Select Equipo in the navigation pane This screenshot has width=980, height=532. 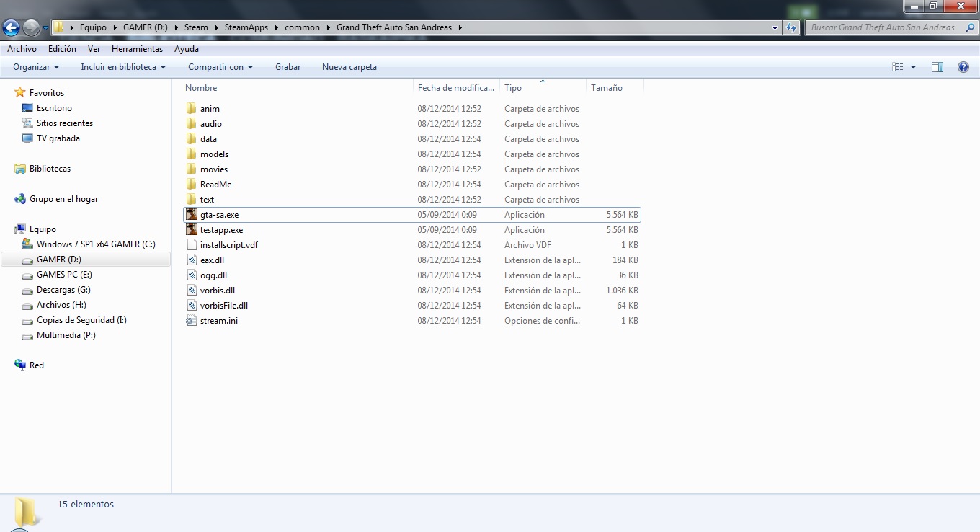[43, 229]
